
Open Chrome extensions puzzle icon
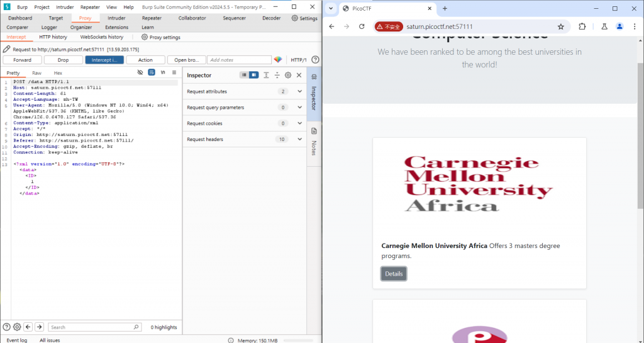[582, 26]
